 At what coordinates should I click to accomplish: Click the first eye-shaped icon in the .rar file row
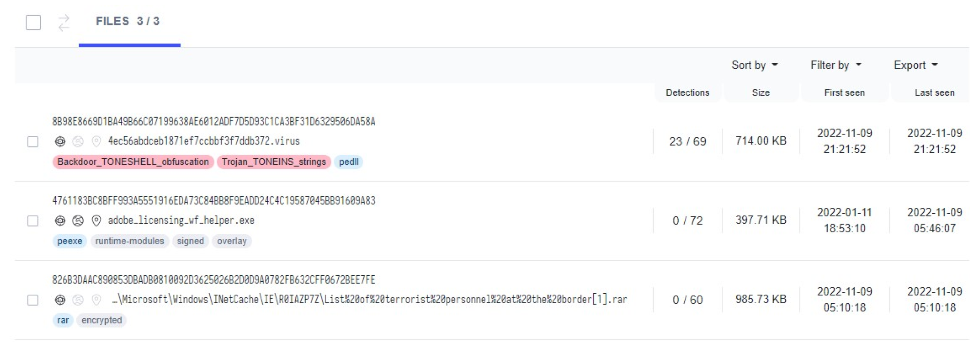60,300
